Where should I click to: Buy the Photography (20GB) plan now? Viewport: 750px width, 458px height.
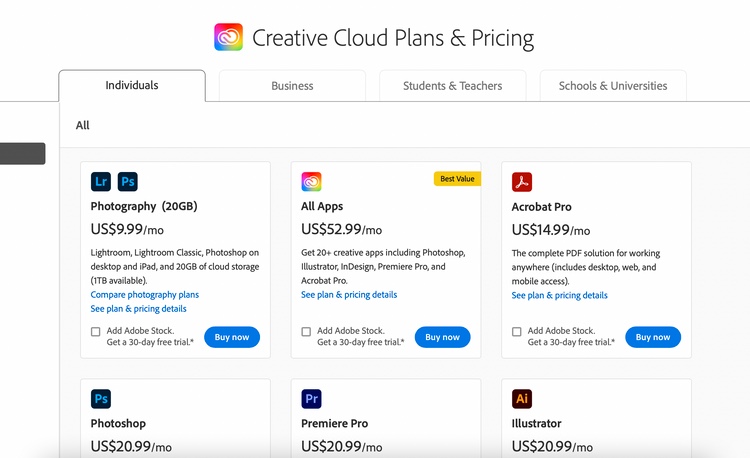(232, 337)
